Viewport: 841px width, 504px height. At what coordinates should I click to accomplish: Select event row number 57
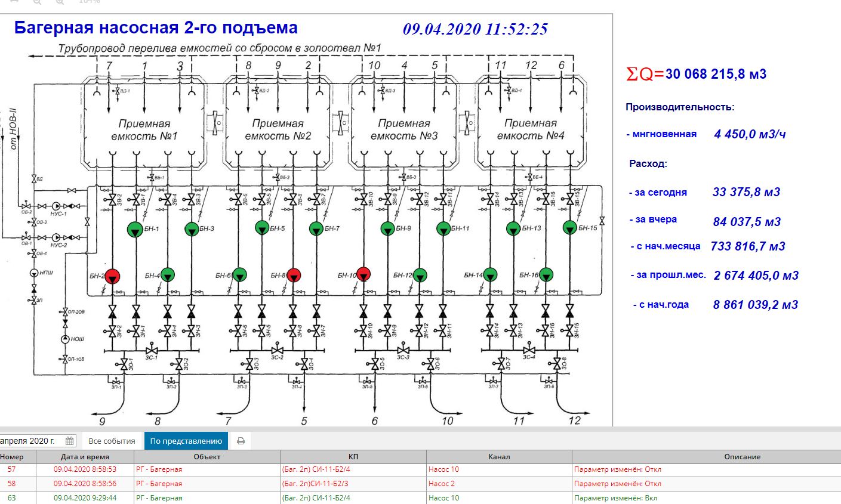click(x=420, y=469)
